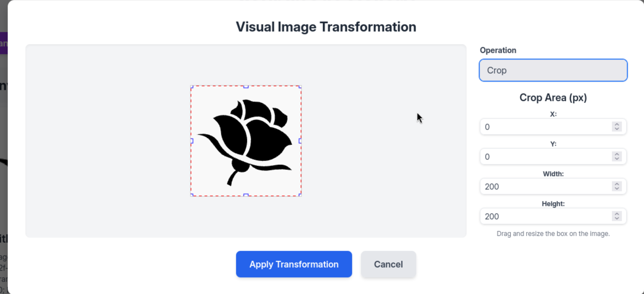Screen dimensions: 644x294
Task: Click the top-left corner crop handle
Action: (x=192, y=87)
